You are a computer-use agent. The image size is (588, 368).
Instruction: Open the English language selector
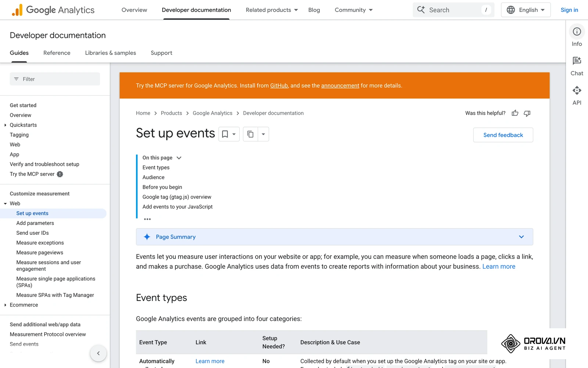[x=526, y=10]
